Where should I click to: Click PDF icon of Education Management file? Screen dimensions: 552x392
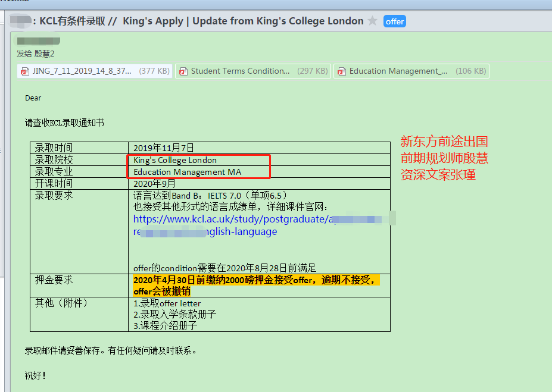pos(341,71)
